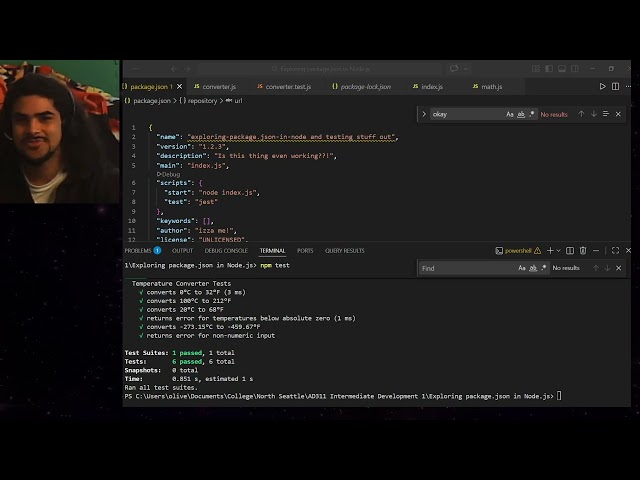Image resolution: width=640 pixels, height=480 pixels.
Task: Kill the terminal with trash icon
Action: tap(583, 251)
